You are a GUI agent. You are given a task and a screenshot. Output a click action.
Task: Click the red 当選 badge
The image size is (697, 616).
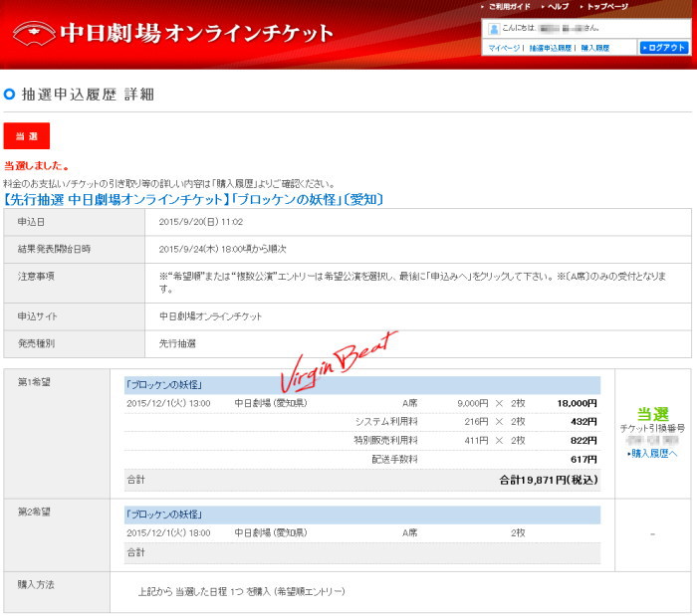pos(27,136)
